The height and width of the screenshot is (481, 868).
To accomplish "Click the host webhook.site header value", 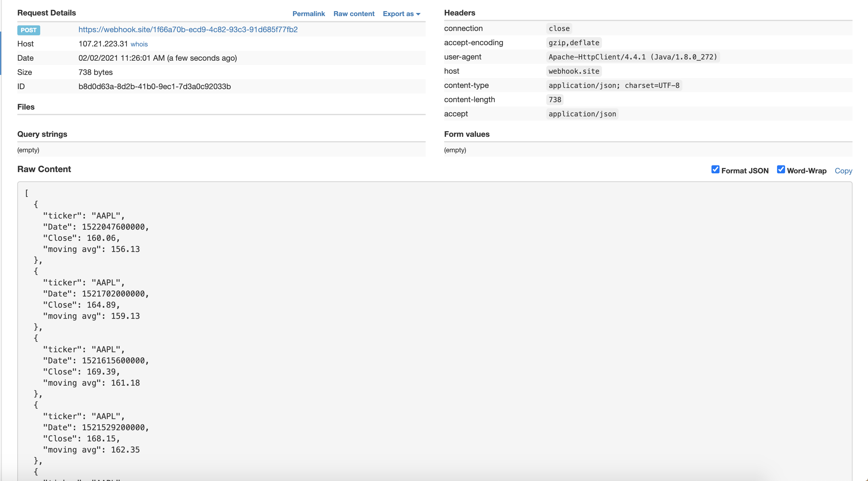I will click(x=574, y=71).
